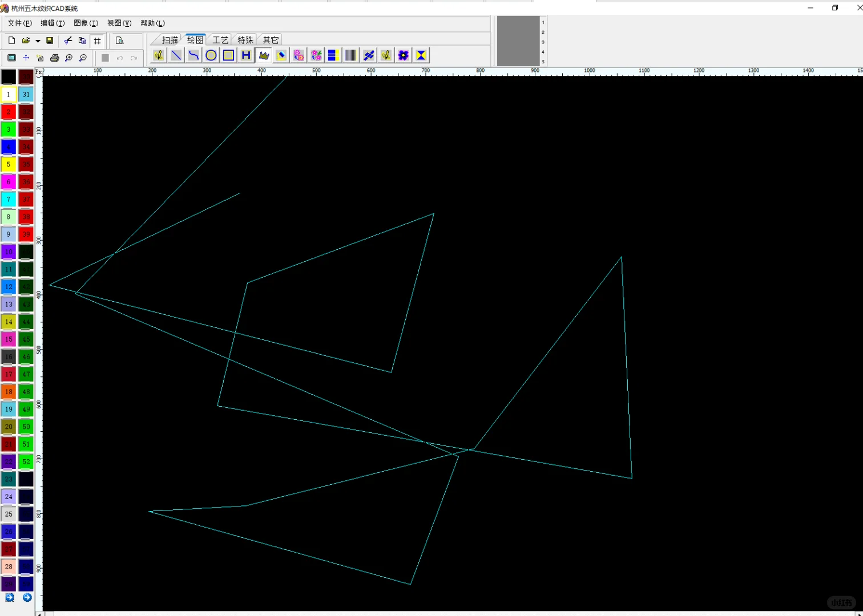The image size is (863, 616).
Task: Switch to the 工艺 tab
Action: point(220,40)
